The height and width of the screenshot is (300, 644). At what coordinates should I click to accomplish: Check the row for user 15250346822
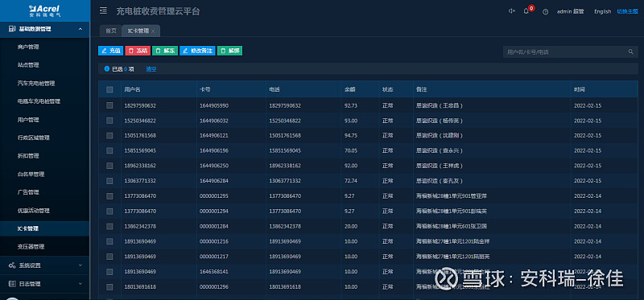[x=109, y=121]
